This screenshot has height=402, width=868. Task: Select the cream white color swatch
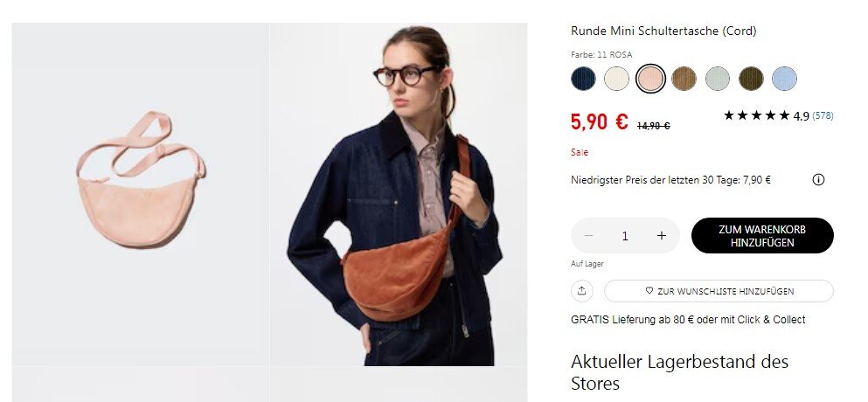click(616, 79)
